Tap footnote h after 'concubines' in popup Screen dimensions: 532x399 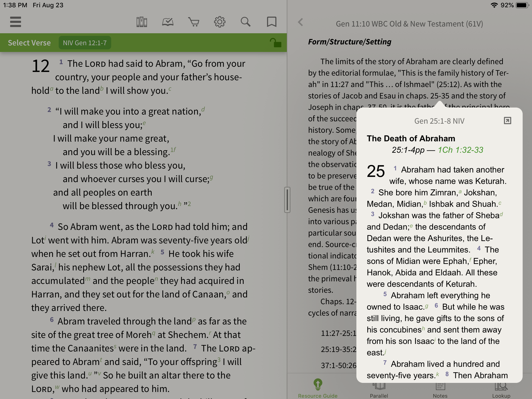pyautogui.click(x=423, y=329)
